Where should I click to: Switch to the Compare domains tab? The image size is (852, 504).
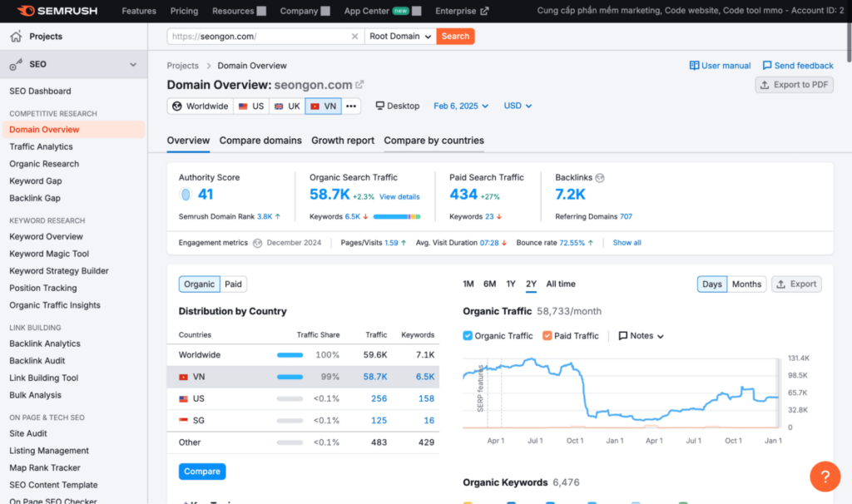(260, 141)
